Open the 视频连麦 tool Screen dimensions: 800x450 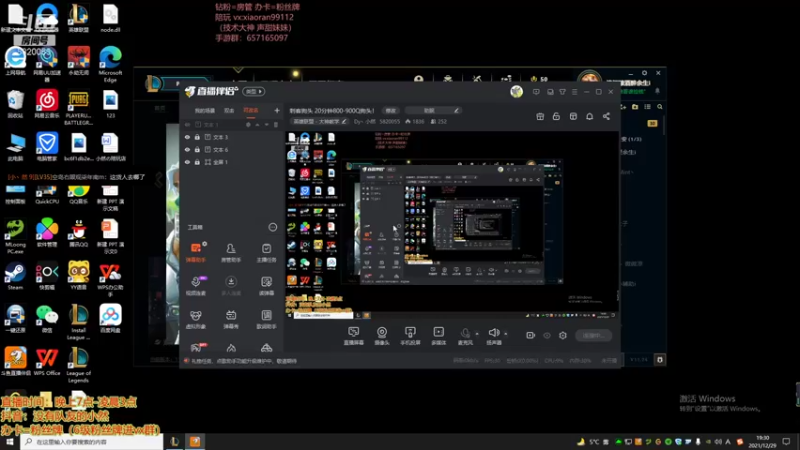click(x=196, y=285)
